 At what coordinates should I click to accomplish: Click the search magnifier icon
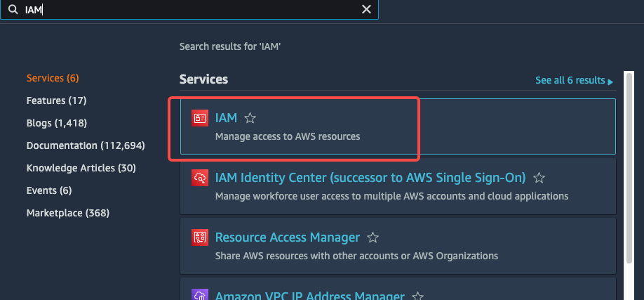[x=13, y=9]
